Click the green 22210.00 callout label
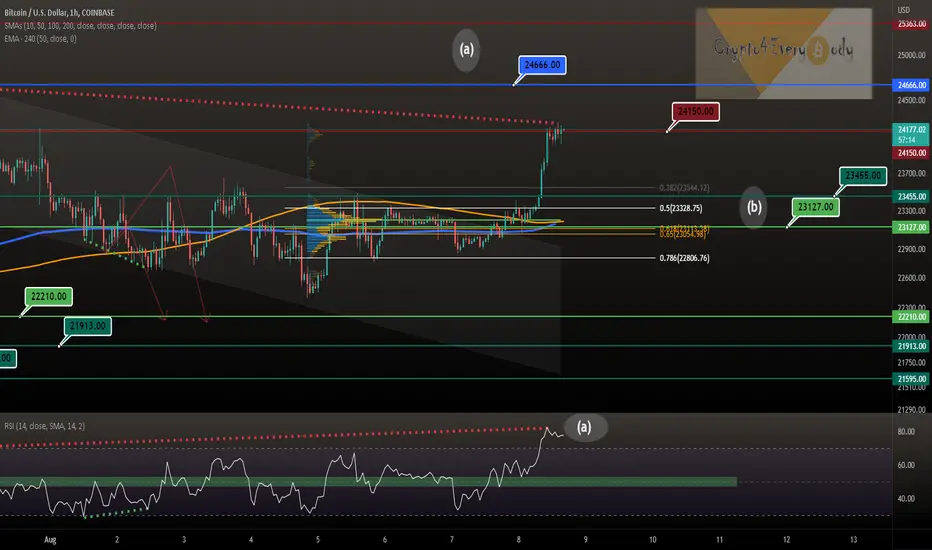The image size is (932, 550). [x=49, y=296]
